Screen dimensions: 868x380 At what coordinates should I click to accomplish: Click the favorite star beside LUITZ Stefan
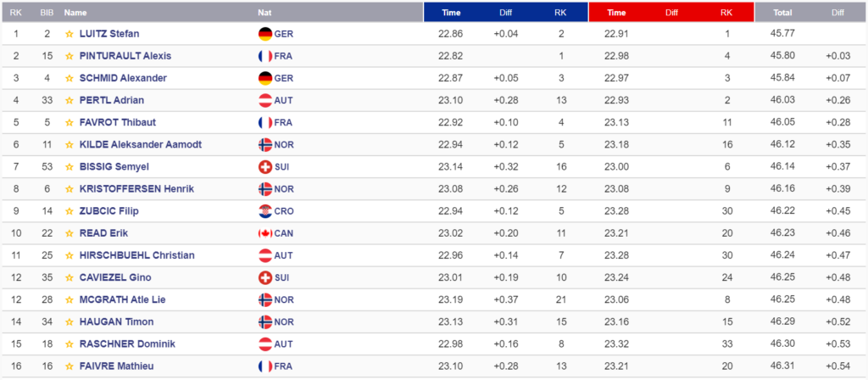[70, 34]
